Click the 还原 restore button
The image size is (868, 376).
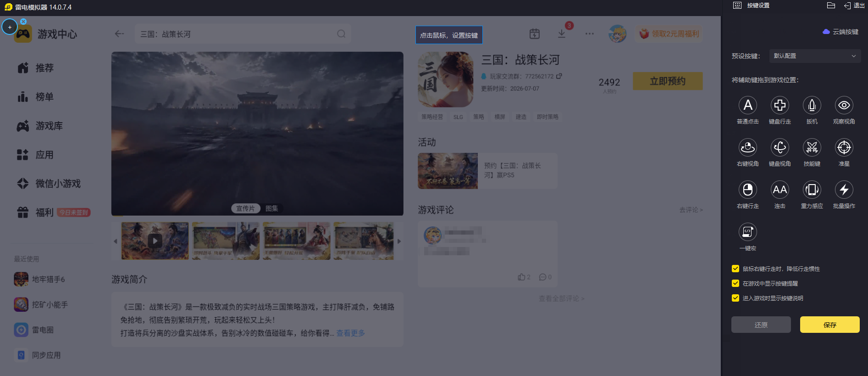[761, 325]
